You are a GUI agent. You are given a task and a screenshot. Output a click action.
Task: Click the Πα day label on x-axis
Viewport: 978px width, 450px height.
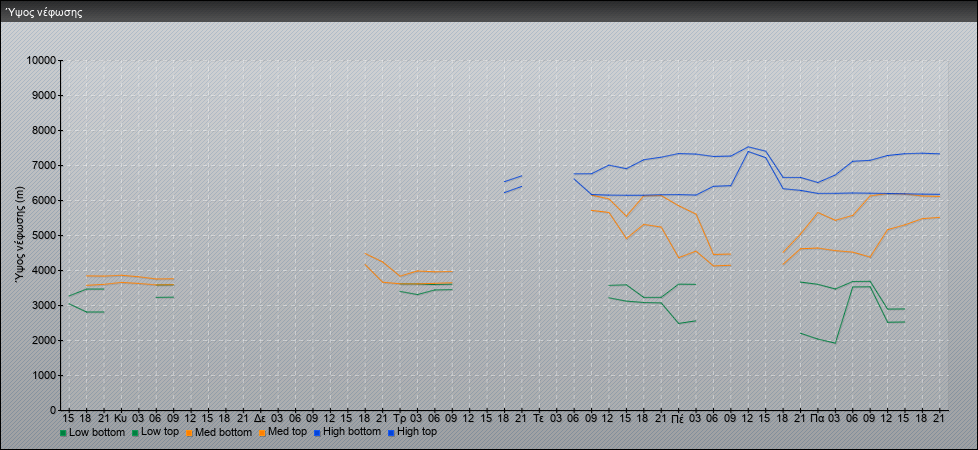[x=818, y=417]
